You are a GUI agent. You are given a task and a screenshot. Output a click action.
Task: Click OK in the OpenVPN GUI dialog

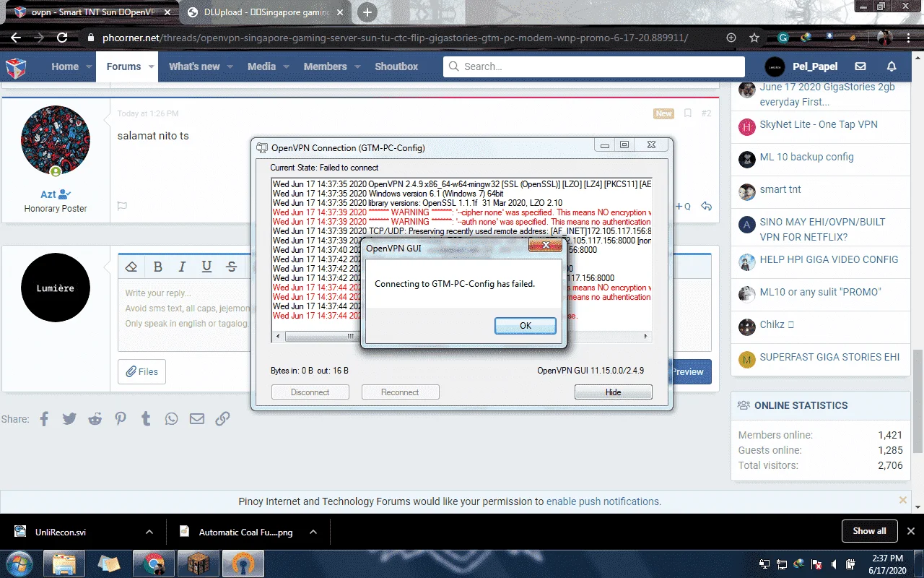pos(526,326)
